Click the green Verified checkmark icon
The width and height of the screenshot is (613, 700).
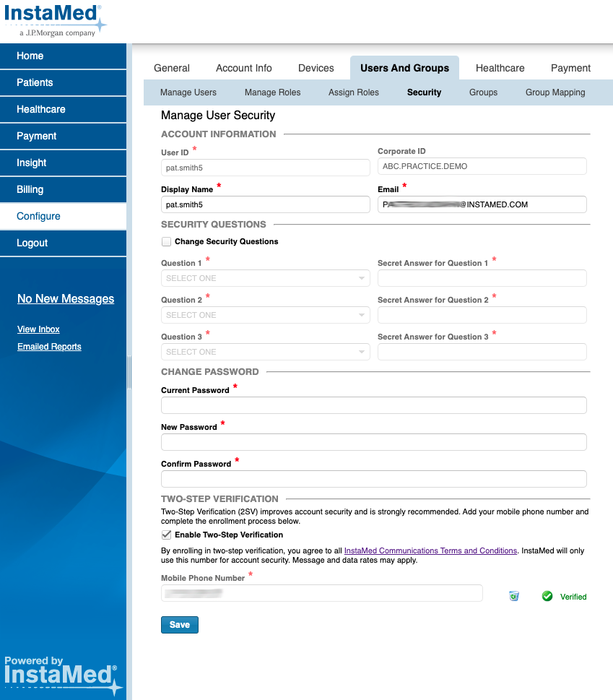click(x=547, y=596)
